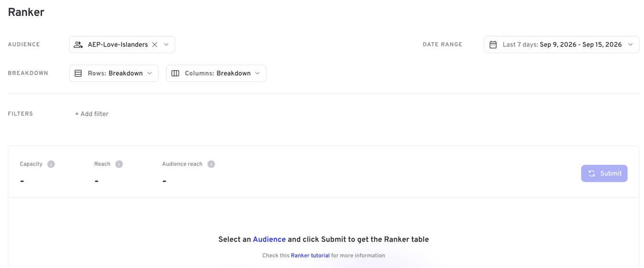The width and height of the screenshot is (644, 268).
Task: Open the Columns: Breakdown dropdown
Action: coord(216,73)
